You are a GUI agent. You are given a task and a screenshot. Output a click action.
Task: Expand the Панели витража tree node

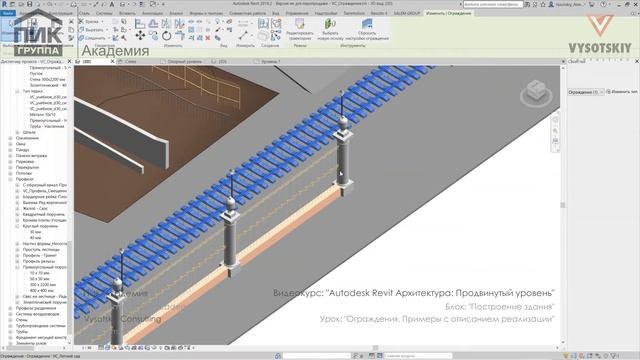coord(10,156)
